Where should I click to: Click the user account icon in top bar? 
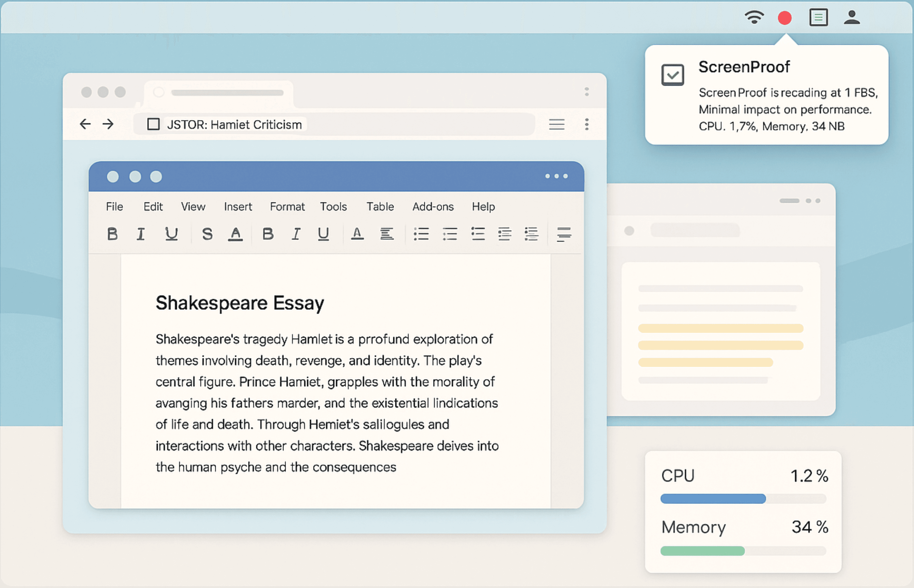[x=851, y=18]
